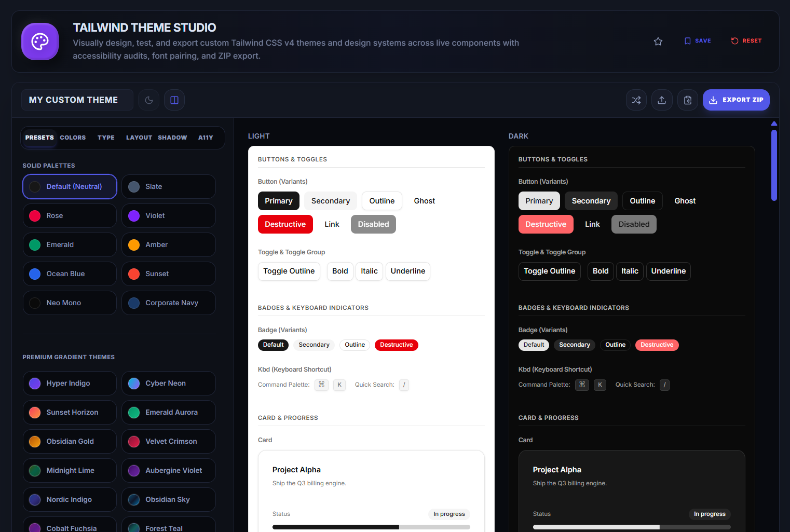Edit the My Custom Theme name field

point(77,100)
